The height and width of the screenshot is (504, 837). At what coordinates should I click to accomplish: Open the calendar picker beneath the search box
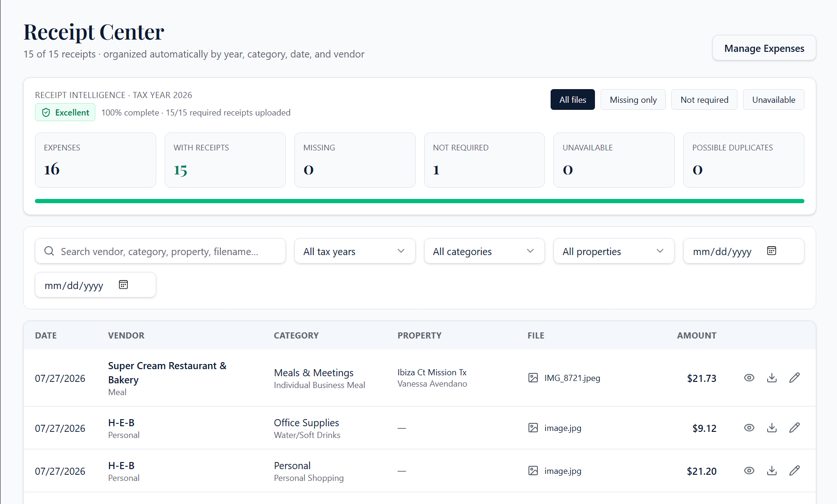[x=123, y=285]
